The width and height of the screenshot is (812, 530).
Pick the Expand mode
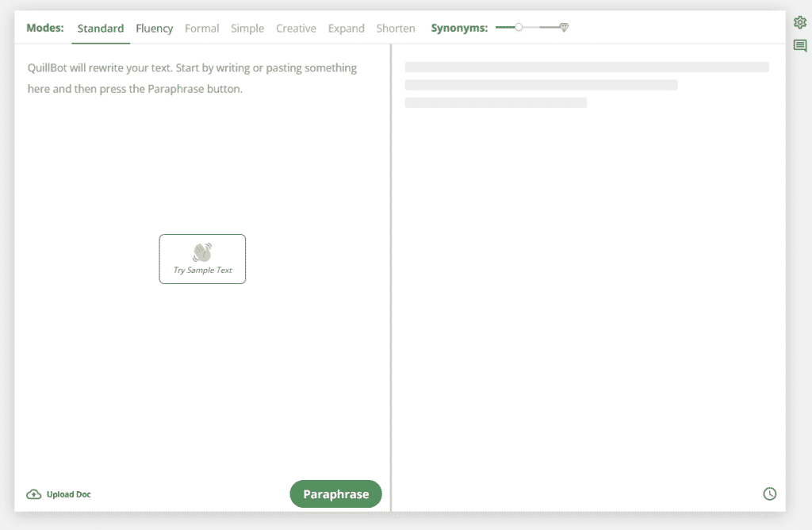(x=347, y=29)
